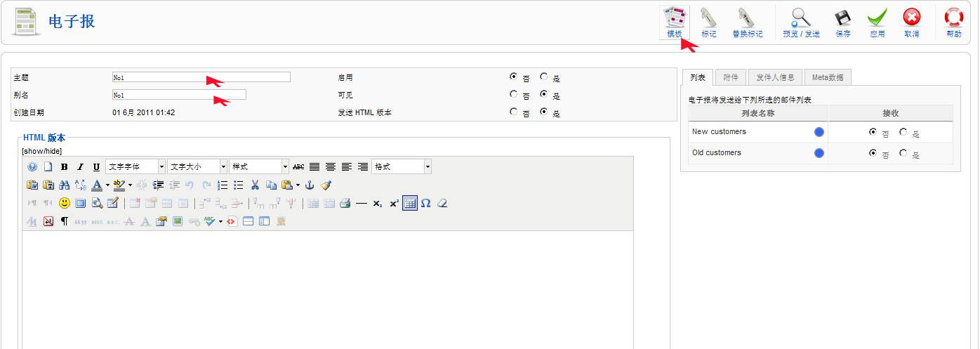Switch to the 列表 tab
The height and width of the screenshot is (349, 980).
(697, 77)
